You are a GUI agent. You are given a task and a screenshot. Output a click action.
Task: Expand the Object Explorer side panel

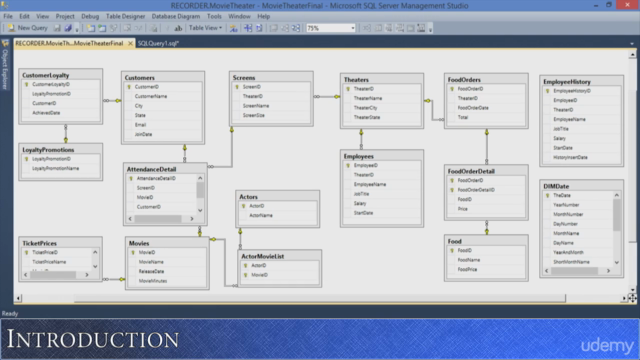(x=5, y=65)
